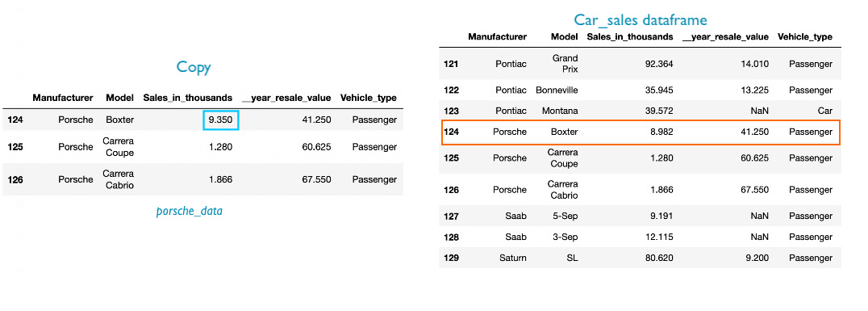Select the Grand Prix model cell
The width and height of the screenshot is (868, 311).
tap(565, 64)
